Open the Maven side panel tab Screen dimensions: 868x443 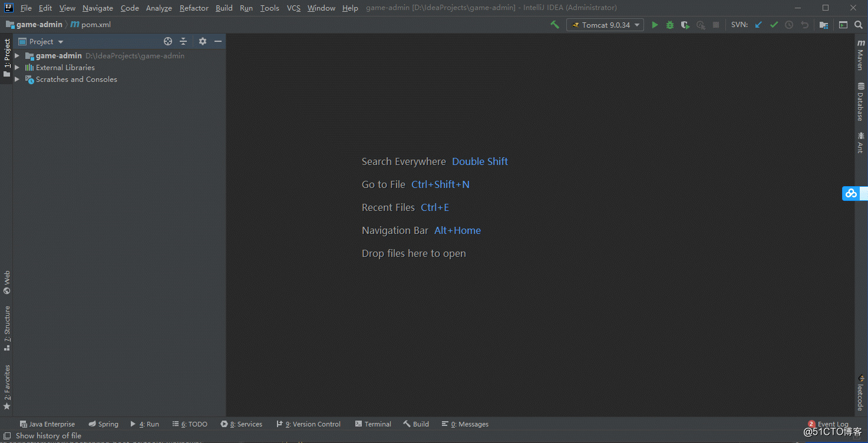(x=861, y=55)
